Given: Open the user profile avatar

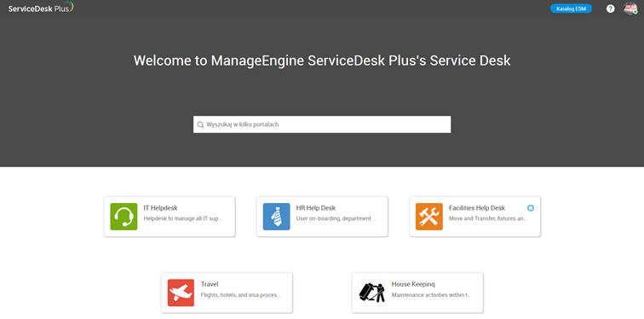Looking at the screenshot, I should click(630, 9).
